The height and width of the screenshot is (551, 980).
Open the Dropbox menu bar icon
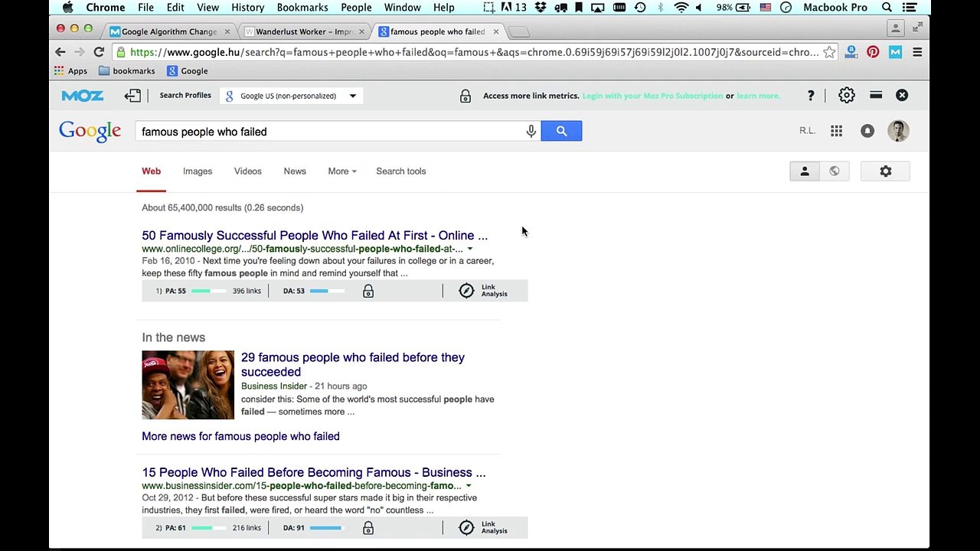(541, 8)
